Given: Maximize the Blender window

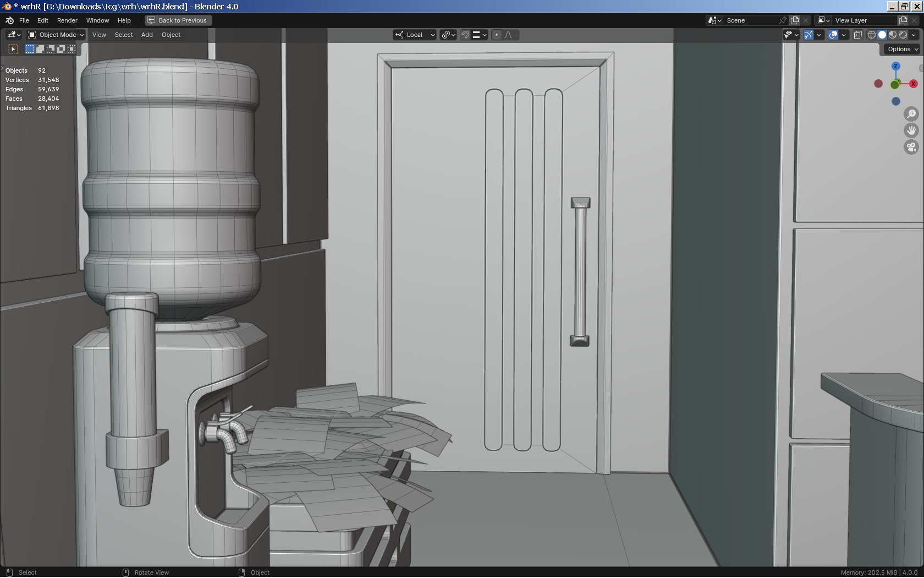Looking at the screenshot, I should pyautogui.click(x=904, y=7).
